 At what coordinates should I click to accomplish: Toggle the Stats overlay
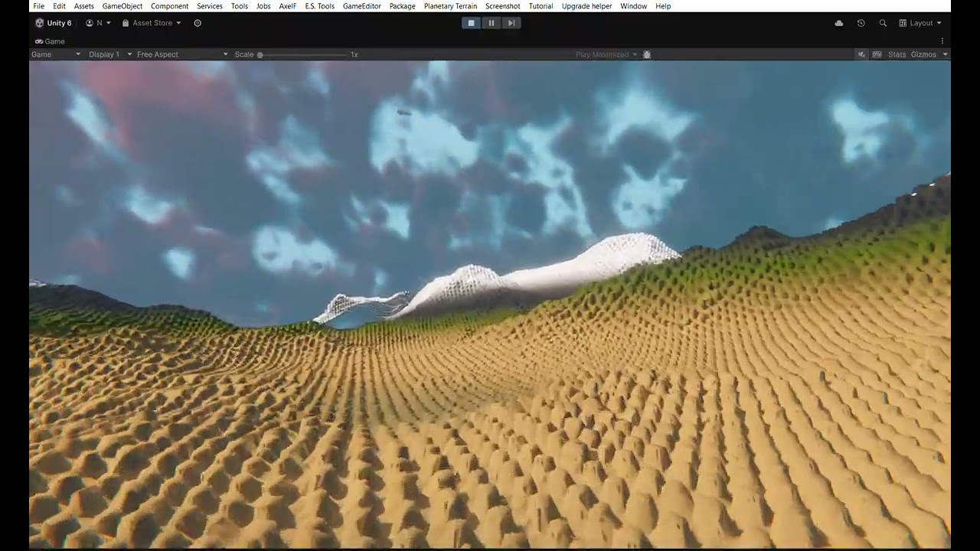pos(897,54)
